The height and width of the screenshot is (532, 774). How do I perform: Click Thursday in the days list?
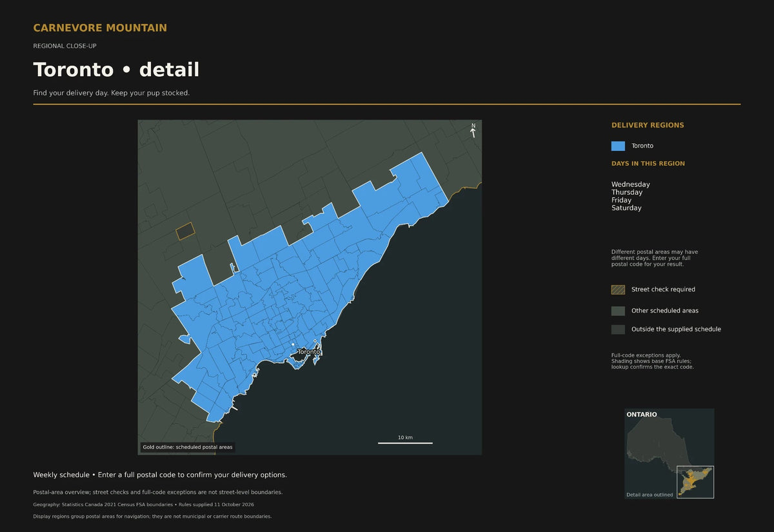click(627, 192)
